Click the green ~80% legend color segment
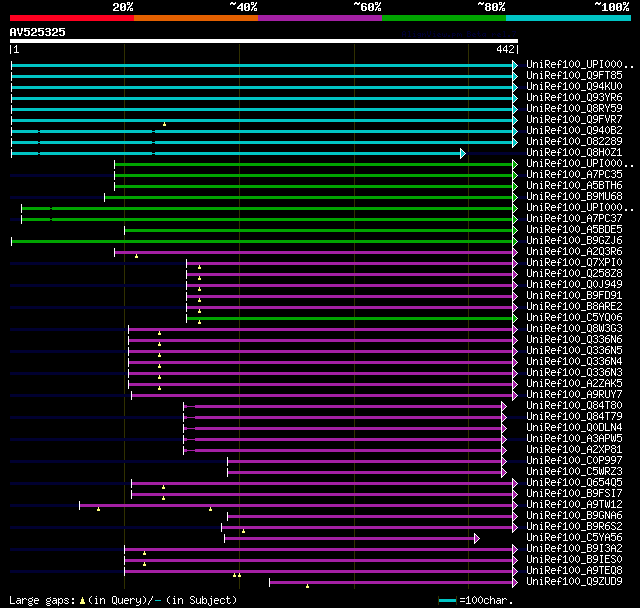The height and width of the screenshot is (608, 640). tap(444, 18)
